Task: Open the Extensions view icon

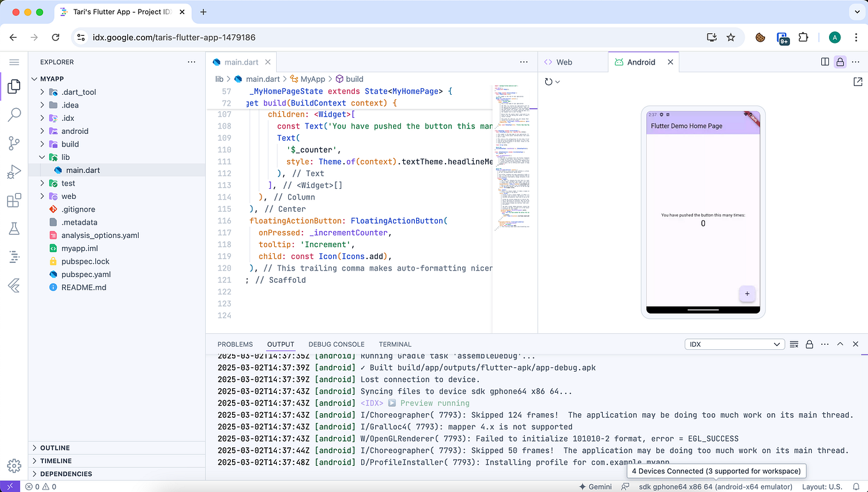Action: pyautogui.click(x=14, y=201)
